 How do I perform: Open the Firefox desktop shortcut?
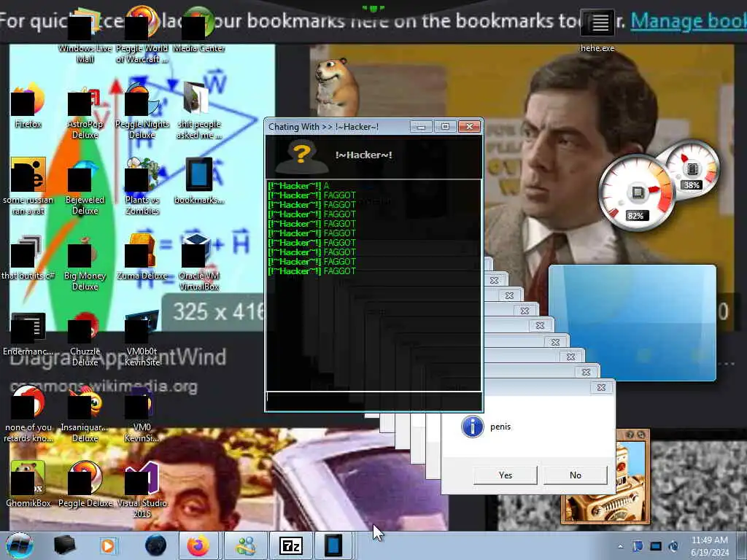[28, 106]
